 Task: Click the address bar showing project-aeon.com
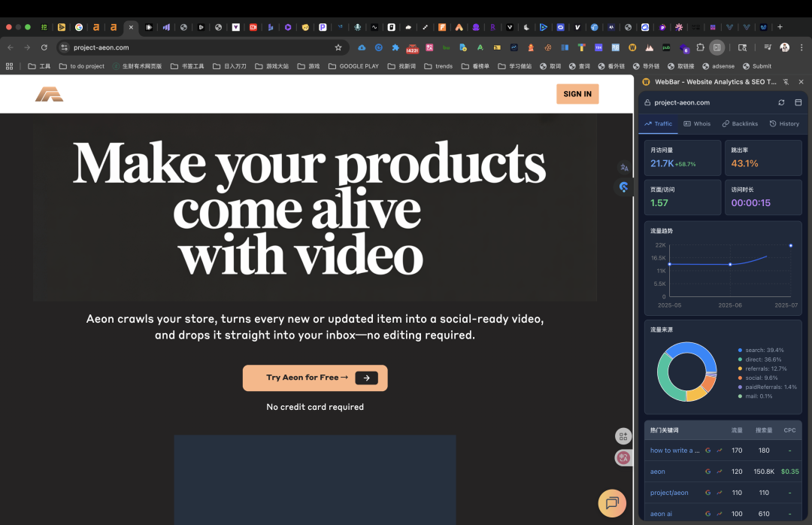tap(202, 47)
